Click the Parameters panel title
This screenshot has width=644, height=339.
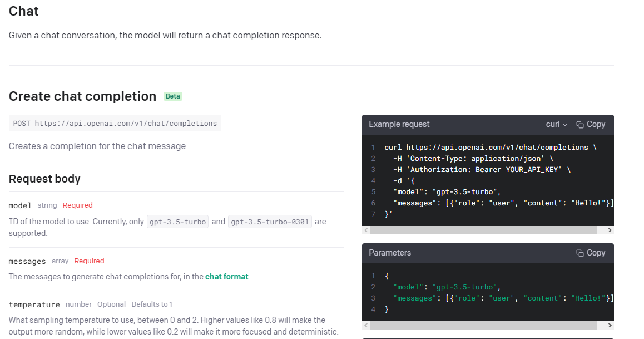pyautogui.click(x=390, y=253)
